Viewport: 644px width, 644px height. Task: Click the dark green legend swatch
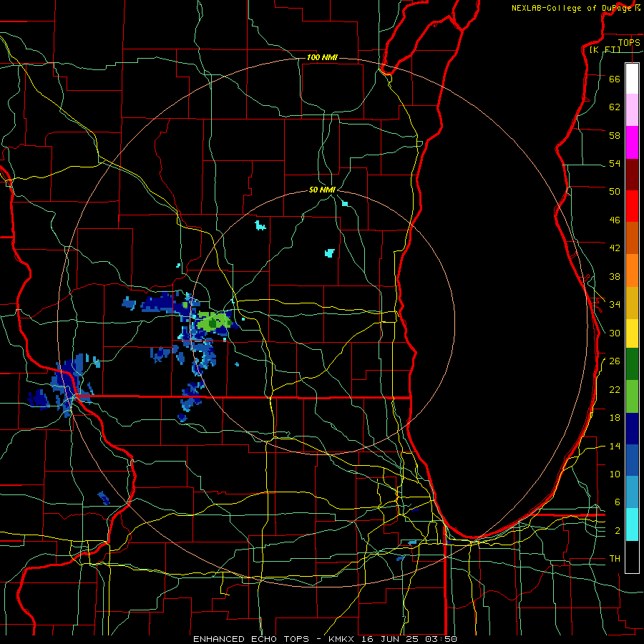coord(632,364)
